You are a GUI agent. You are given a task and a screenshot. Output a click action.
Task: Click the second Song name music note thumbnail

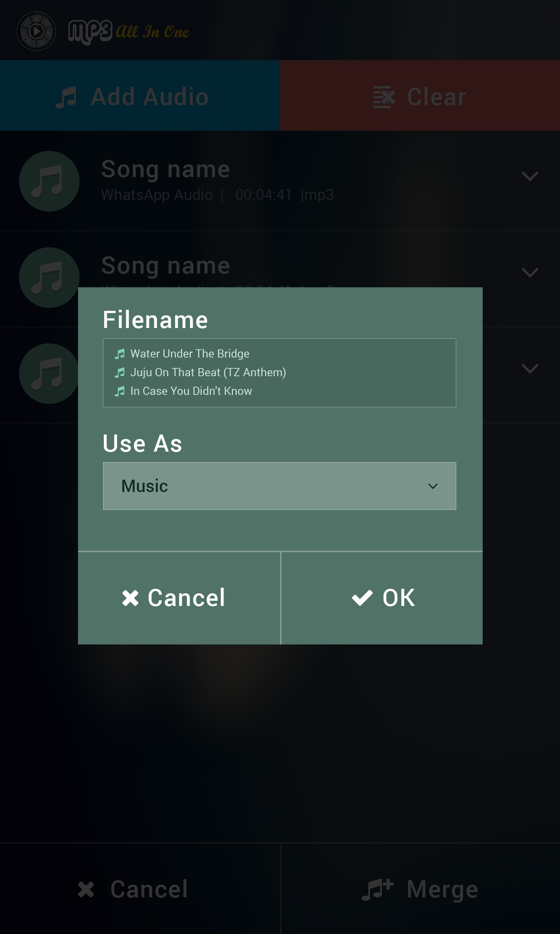coord(49,277)
